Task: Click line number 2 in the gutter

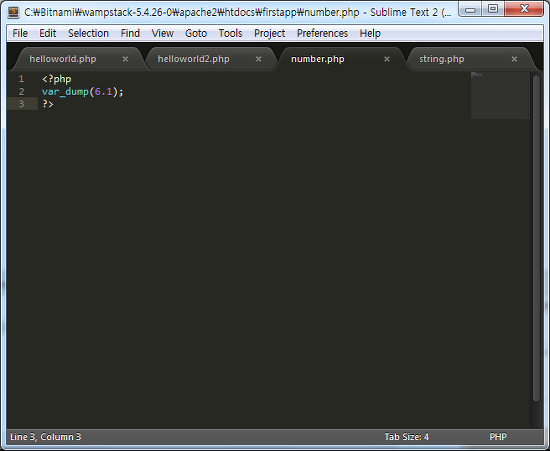Action: [21, 92]
